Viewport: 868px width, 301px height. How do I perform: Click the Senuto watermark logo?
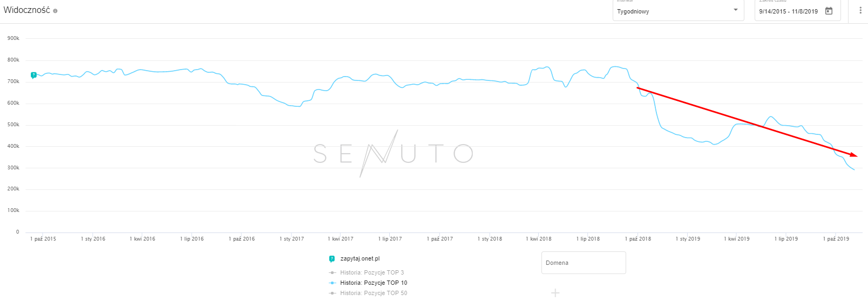393,154
